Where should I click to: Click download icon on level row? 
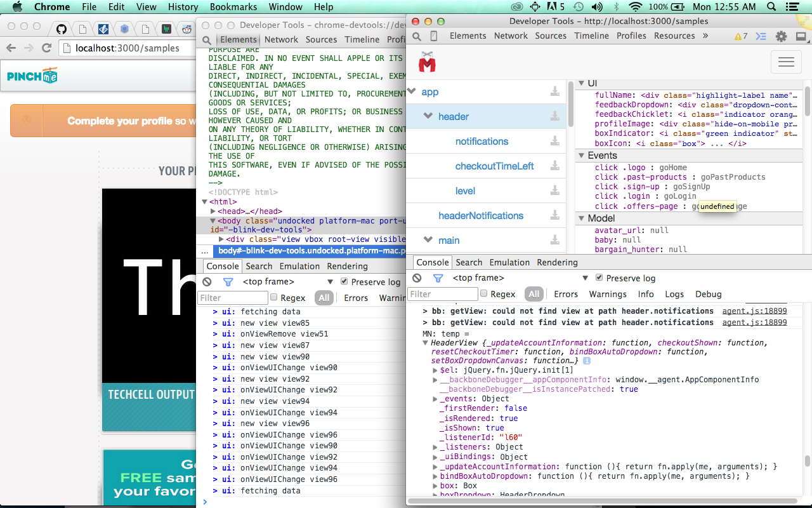point(555,190)
